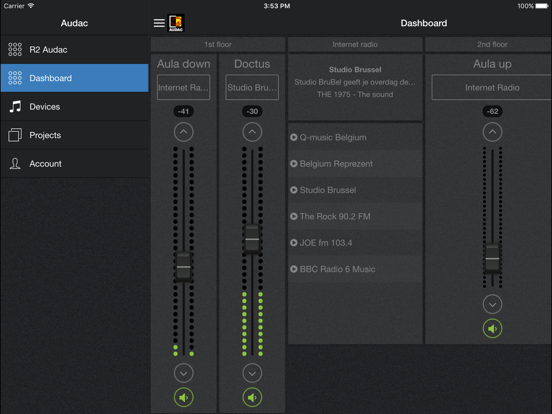Play JOE fm 103.4 station icon
This screenshot has width=552, height=414.
tap(294, 243)
